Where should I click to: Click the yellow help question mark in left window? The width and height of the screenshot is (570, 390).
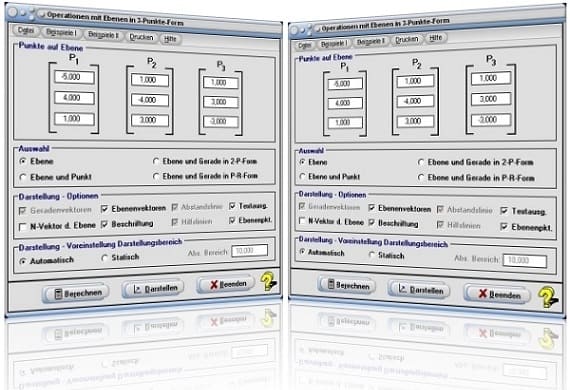(268, 281)
